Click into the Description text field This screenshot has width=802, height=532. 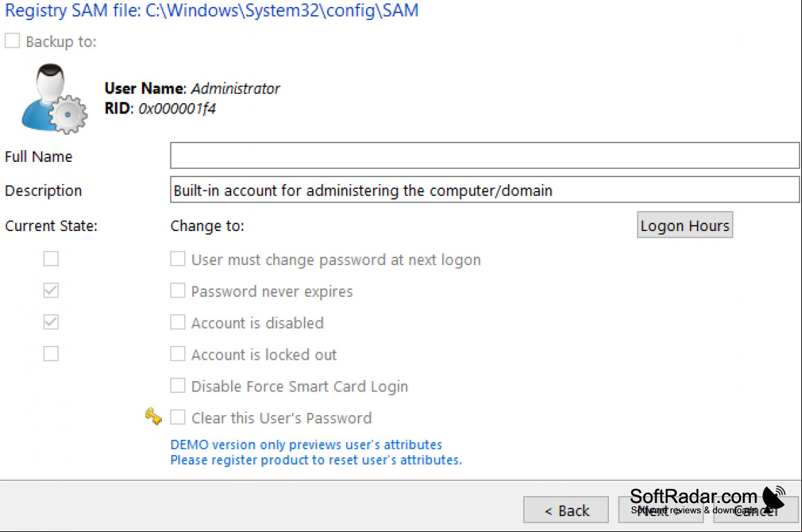click(484, 190)
